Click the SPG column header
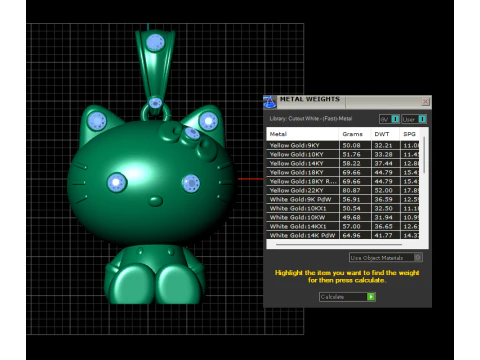Screen dimensions: 480x360 click(x=410, y=134)
